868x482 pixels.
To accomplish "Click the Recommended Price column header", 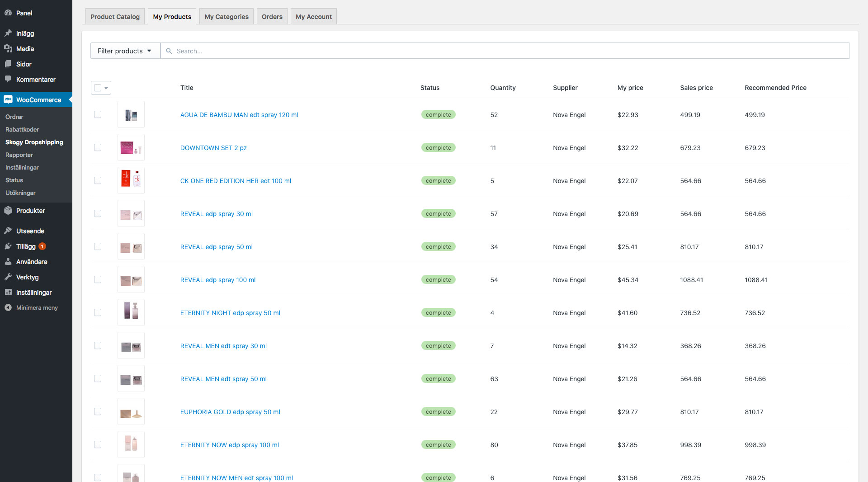I will pos(775,88).
